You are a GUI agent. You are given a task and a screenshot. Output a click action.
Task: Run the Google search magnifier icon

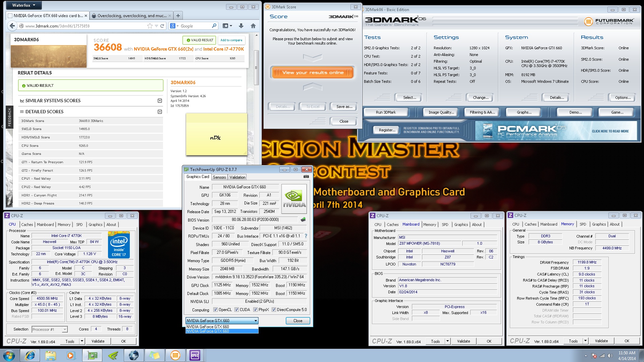point(214,26)
